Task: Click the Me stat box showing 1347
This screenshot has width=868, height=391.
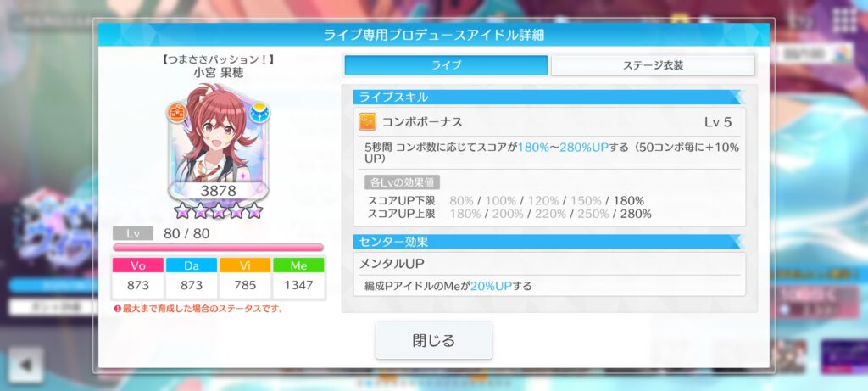Action: [x=298, y=277]
